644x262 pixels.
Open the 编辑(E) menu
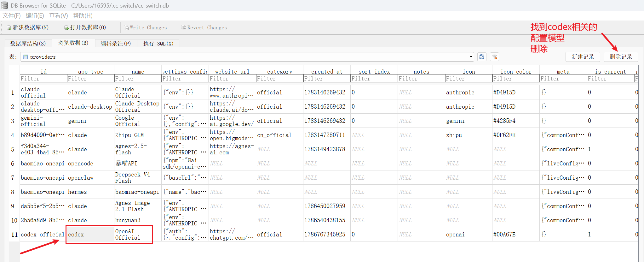[35, 15]
